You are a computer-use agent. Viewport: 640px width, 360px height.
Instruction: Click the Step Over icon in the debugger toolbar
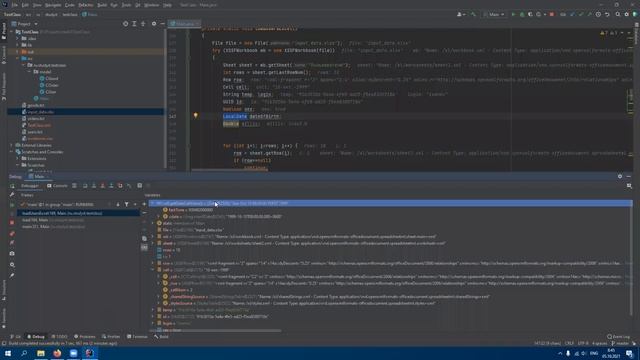pos(85,186)
